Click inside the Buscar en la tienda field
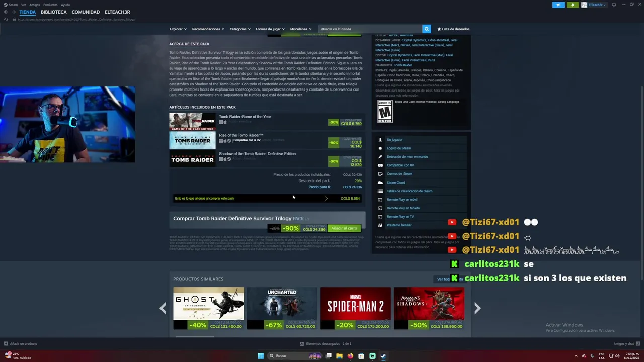 [x=370, y=29]
